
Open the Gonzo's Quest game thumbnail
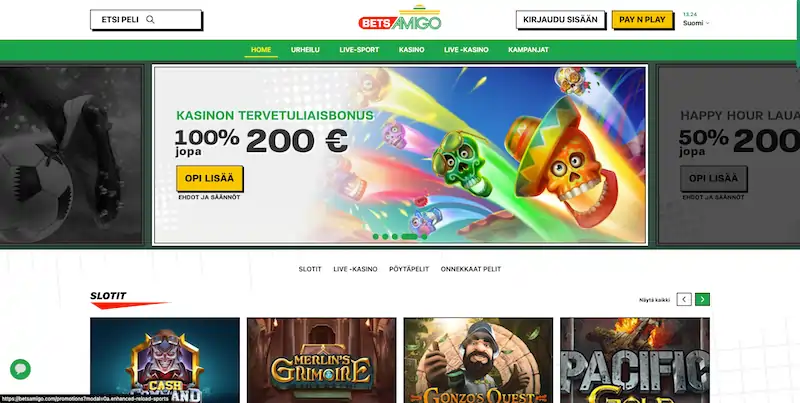point(478,360)
